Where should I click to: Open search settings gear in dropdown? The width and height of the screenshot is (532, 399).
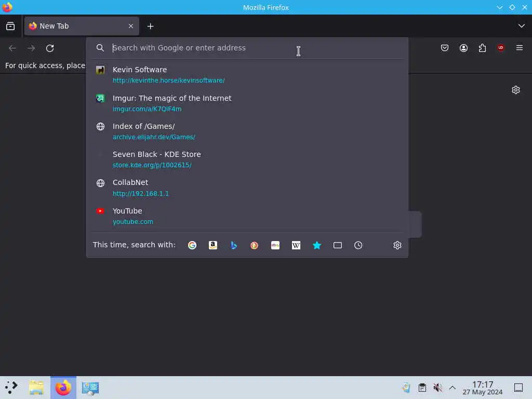click(397, 245)
